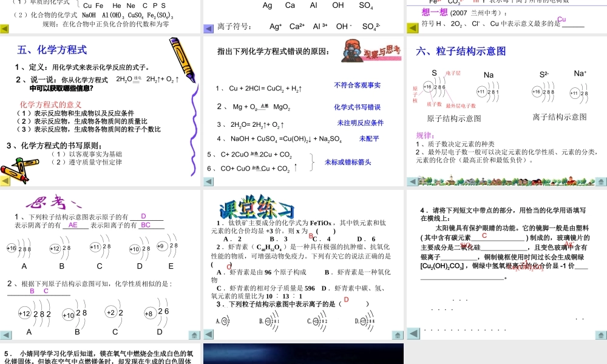607x364 pixels.
Task: Click the pencil graphic on 化学方程式 slide
Action: [181, 59]
